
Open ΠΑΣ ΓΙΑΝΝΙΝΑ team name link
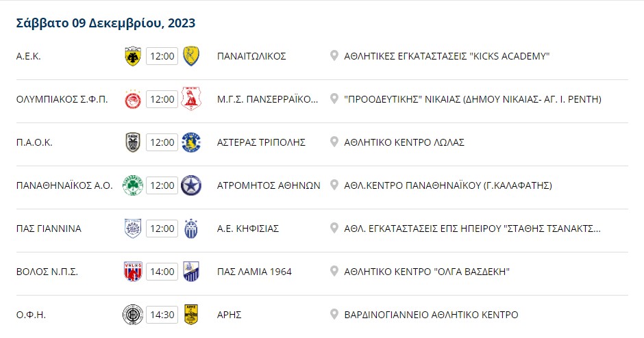click(x=49, y=229)
